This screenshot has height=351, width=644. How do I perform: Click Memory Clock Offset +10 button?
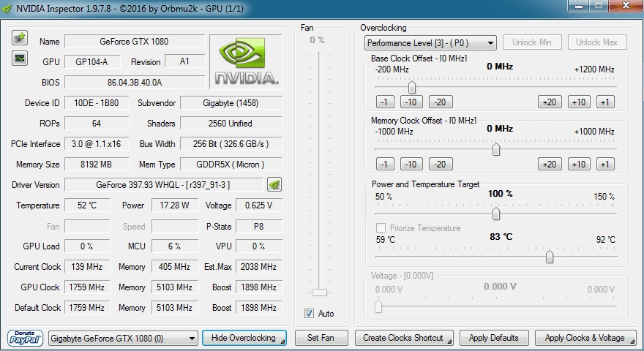pyautogui.click(x=579, y=165)
